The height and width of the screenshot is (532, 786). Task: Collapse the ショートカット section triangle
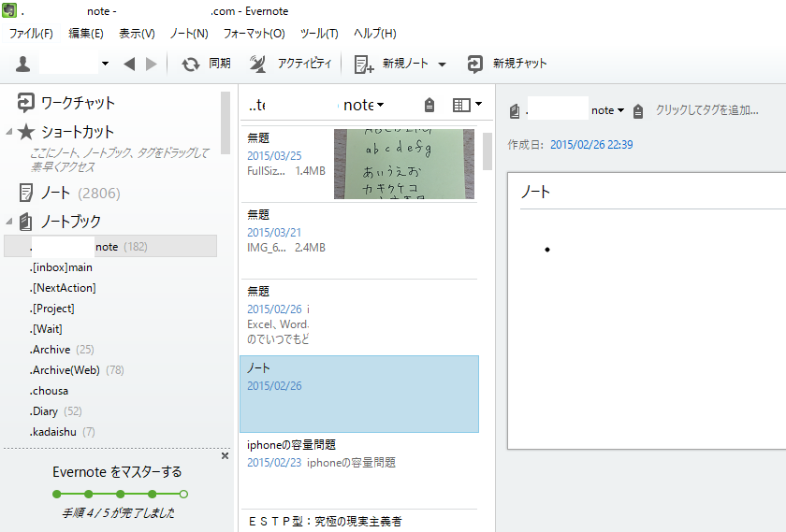(8, 132)
